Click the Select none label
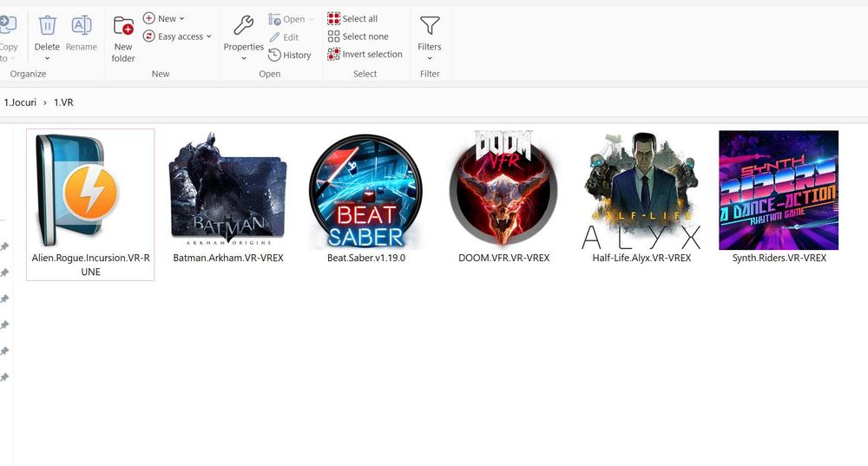This screenshot has width=868, height=466. point(365,36)
